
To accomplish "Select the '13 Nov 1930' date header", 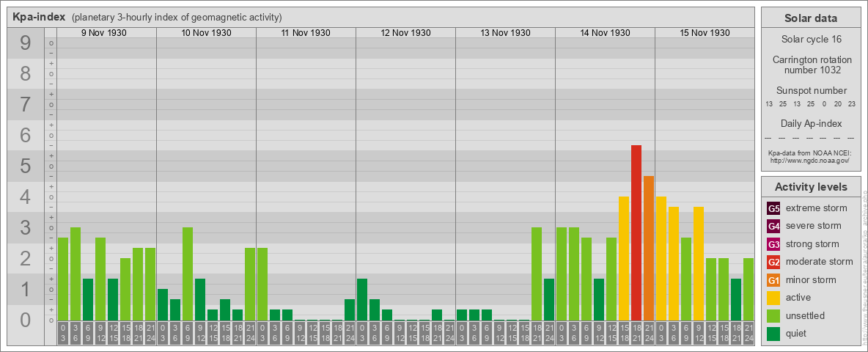I will pos(505,33).
